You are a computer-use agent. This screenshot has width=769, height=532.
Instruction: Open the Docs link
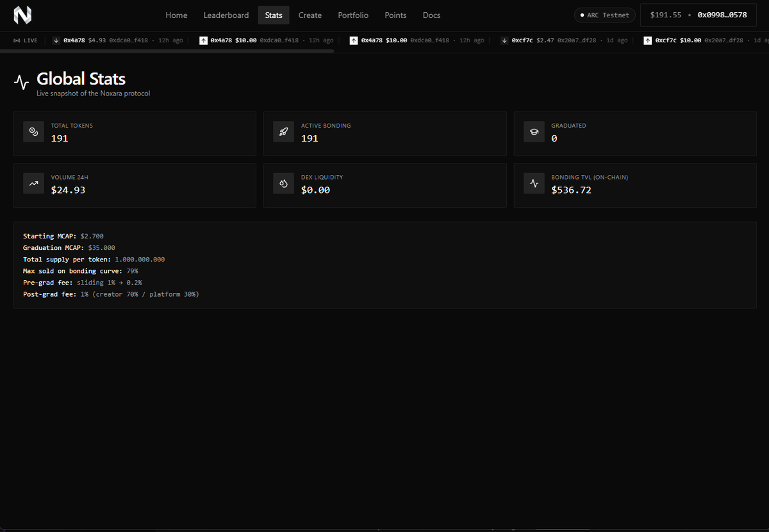[431, 15]
